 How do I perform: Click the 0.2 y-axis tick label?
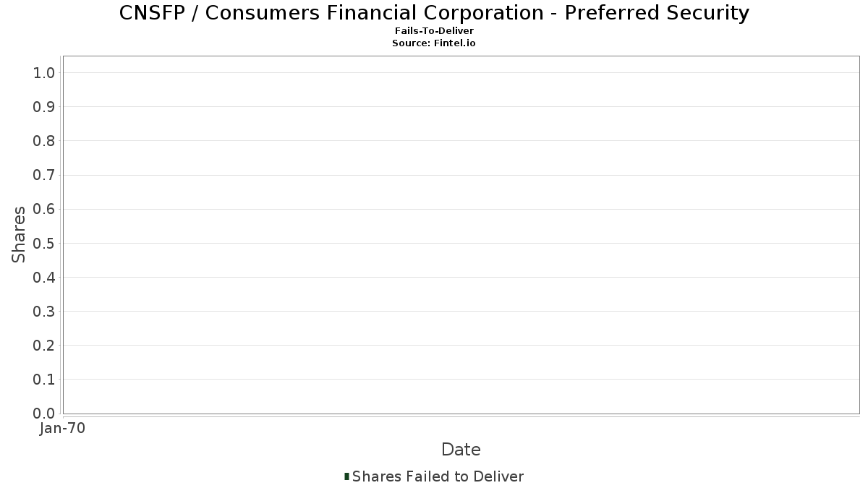(x=44, y=346)
